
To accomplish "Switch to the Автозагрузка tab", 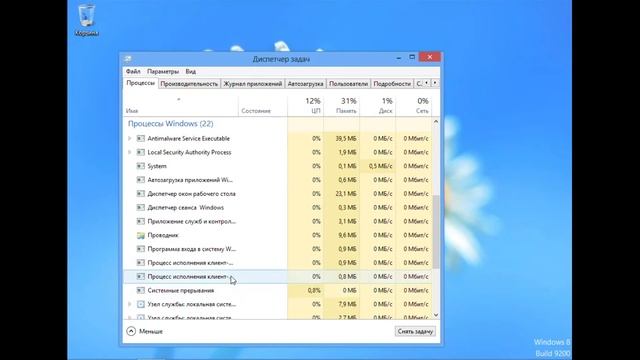I will click(x=305, y=84).
